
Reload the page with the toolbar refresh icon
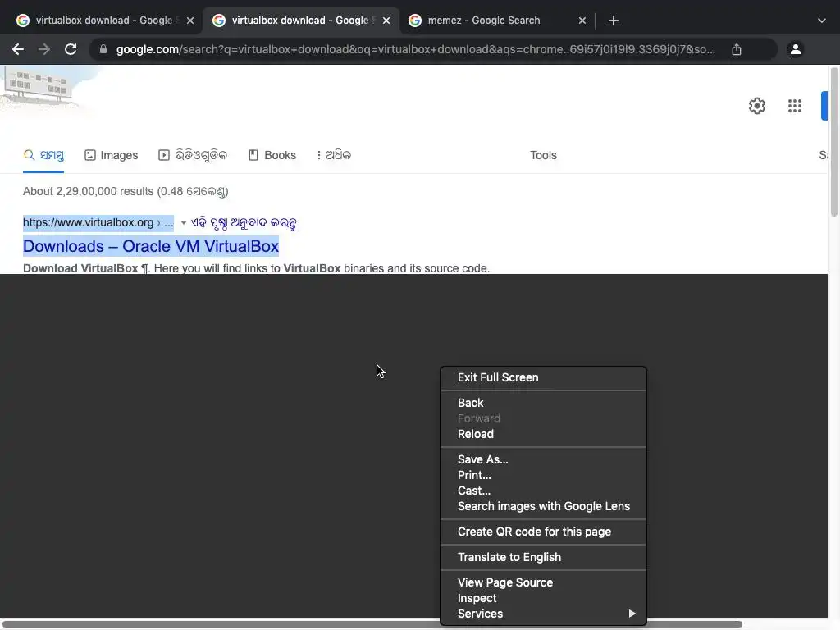[71, 49]
